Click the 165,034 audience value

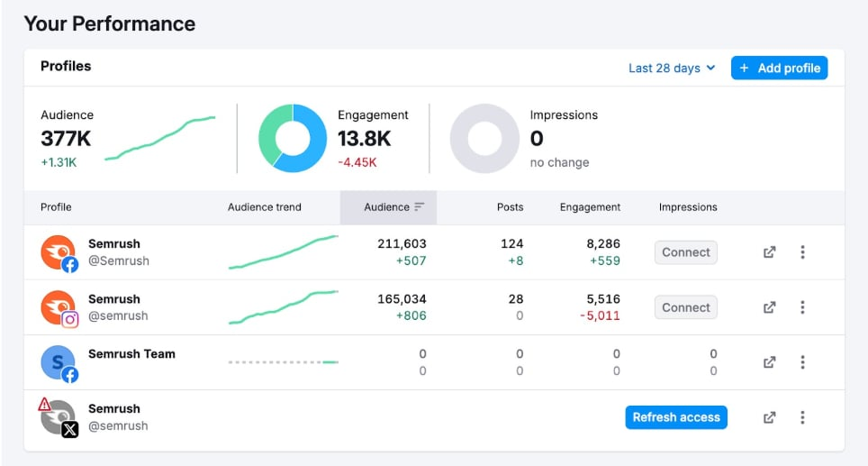coord(402,299)
